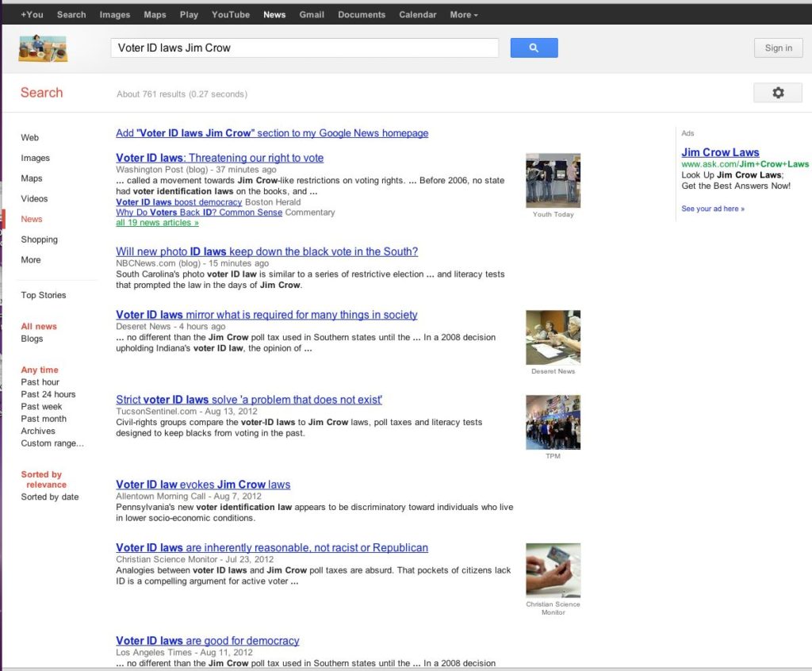The height and width of the screenshot is (671, 812).
Task: Select the Any time filter
Action: click(40, 370)
